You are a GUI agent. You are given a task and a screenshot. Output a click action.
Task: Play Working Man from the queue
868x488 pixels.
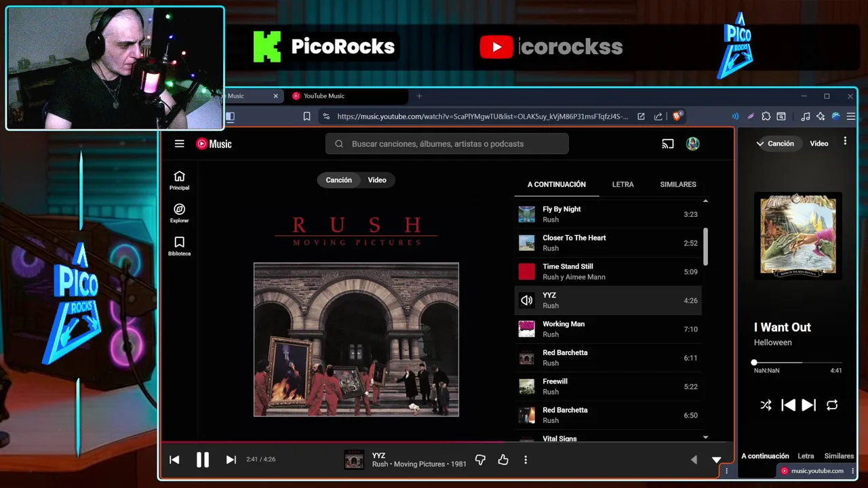coord(608,329)
